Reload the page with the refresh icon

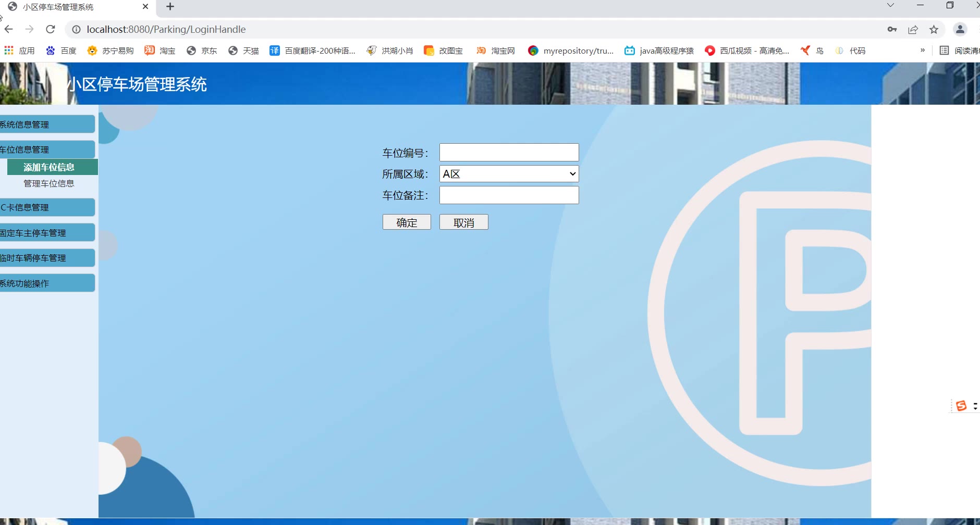51,29
